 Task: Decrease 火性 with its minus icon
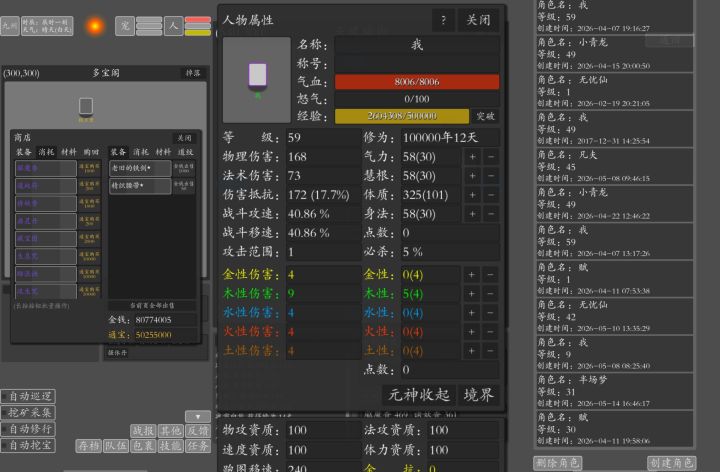[490, 332]
